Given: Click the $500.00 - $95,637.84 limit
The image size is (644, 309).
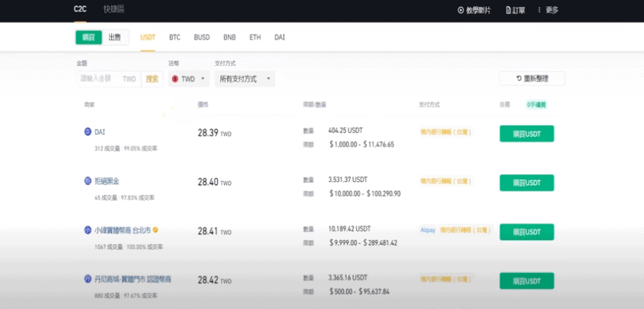Looking at the screenshot, I should [359, 292].
